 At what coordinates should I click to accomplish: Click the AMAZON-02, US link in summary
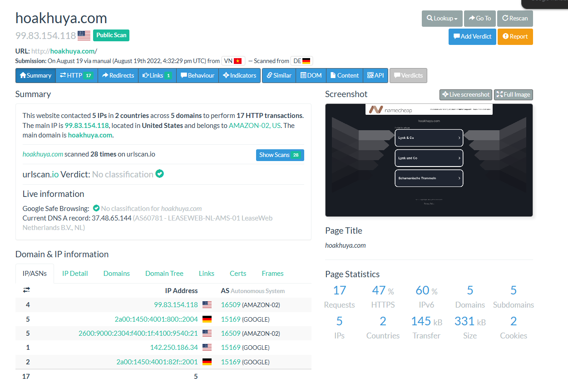(x=254, y=126)
